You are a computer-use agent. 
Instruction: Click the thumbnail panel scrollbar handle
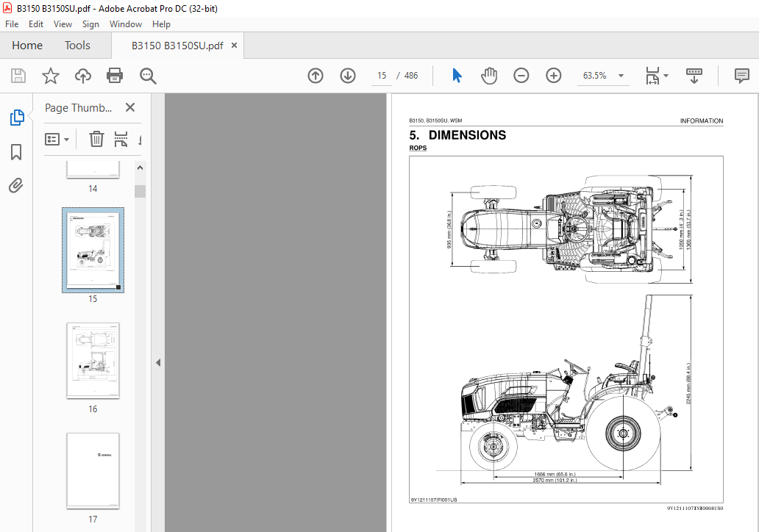click(x=140, y=191)
